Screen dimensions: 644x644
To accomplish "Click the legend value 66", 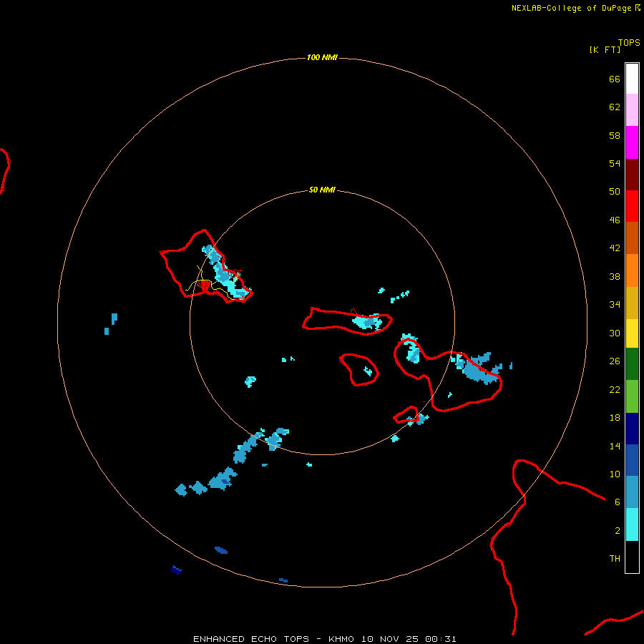I will 615,79.
